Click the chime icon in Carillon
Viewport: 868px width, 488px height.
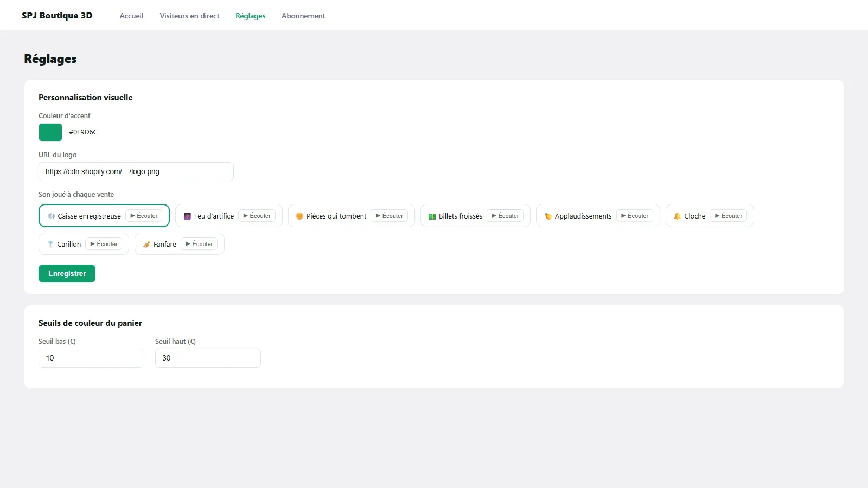pos(50,244)
